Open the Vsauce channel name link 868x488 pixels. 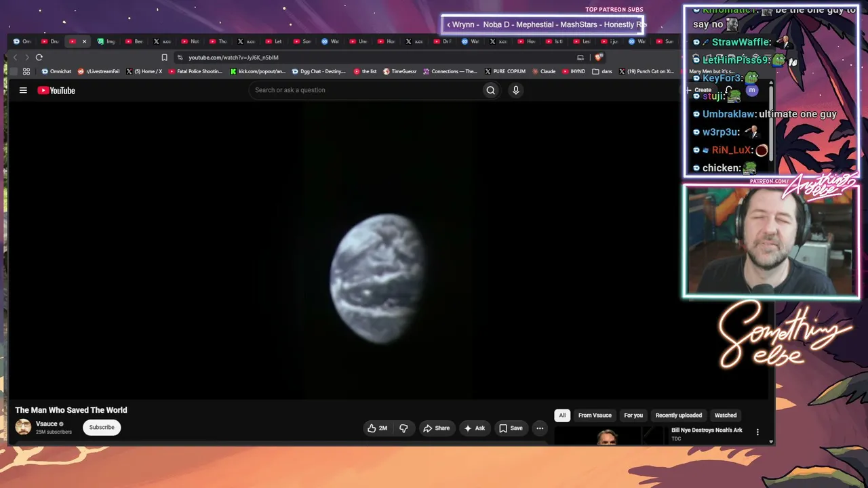(47, 424)
